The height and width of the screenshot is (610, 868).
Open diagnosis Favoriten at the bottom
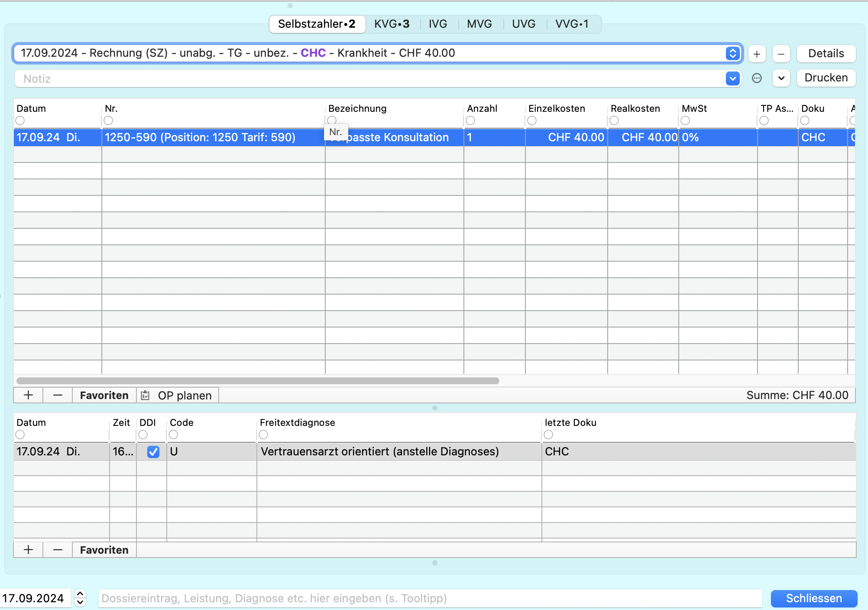(x=104, y=550)
